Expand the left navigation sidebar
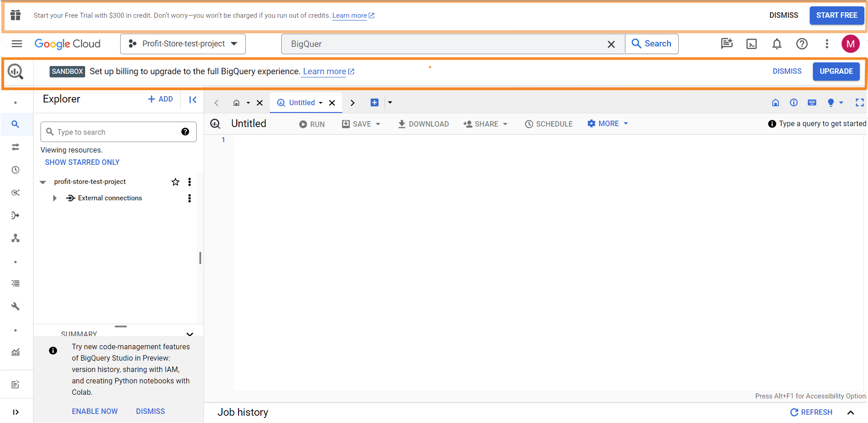This screenshot has width=868, height=423. pos(15,412)
